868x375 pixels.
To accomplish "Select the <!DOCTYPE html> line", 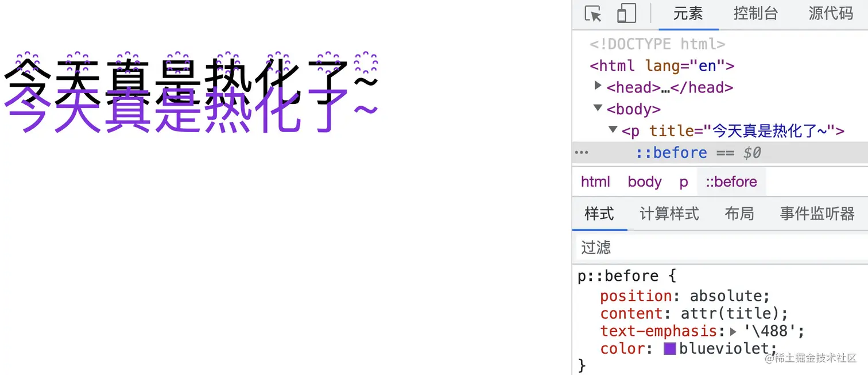I will [x=658, y=44].
